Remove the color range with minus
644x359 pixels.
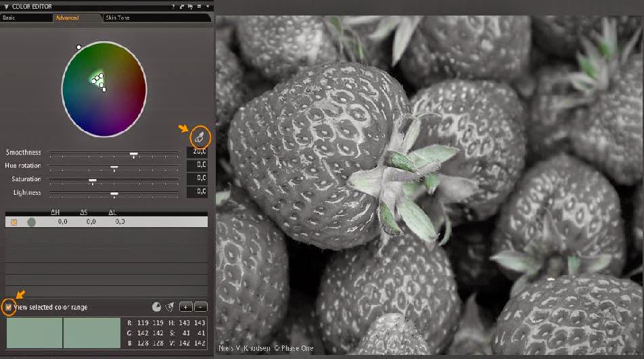click(x=200, y=307)
